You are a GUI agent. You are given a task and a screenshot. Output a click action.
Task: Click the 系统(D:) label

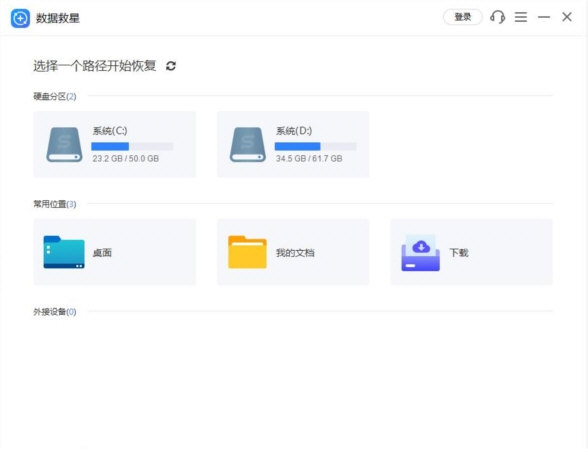point(294,131)
